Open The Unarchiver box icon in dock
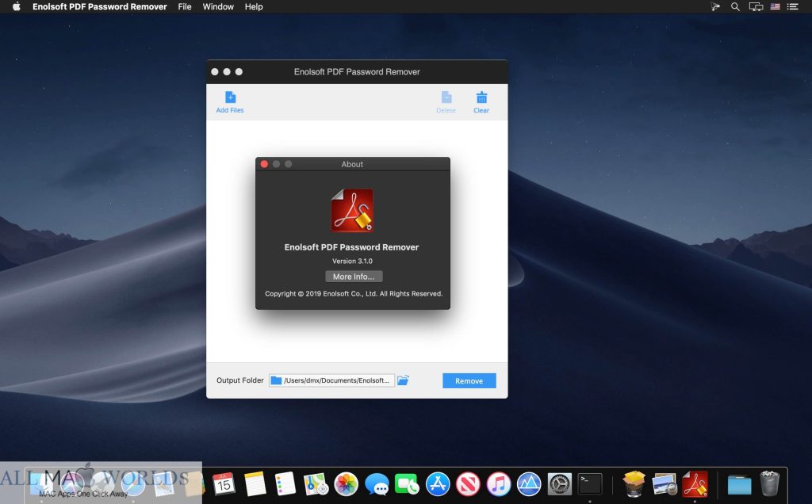812x504 pixels. (x=634, y=484)
